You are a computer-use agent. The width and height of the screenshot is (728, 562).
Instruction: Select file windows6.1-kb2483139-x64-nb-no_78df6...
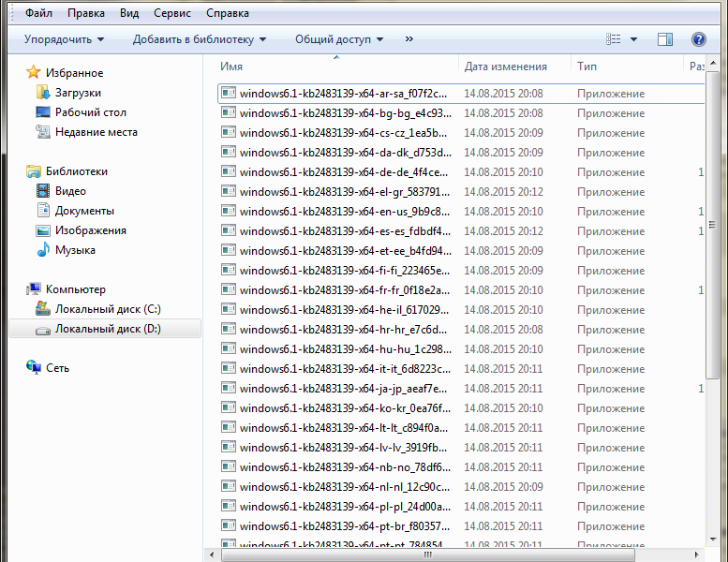(345, 467)
